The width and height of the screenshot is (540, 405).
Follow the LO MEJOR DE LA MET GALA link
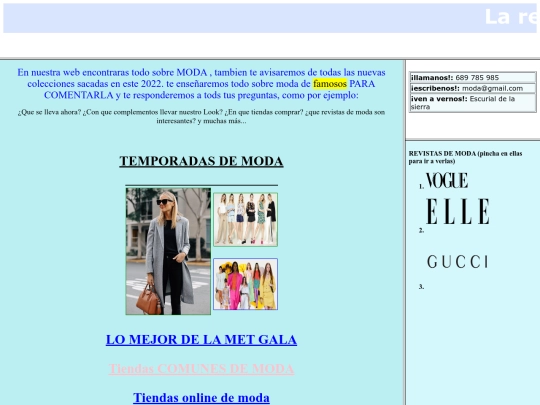tap(201, 340)
